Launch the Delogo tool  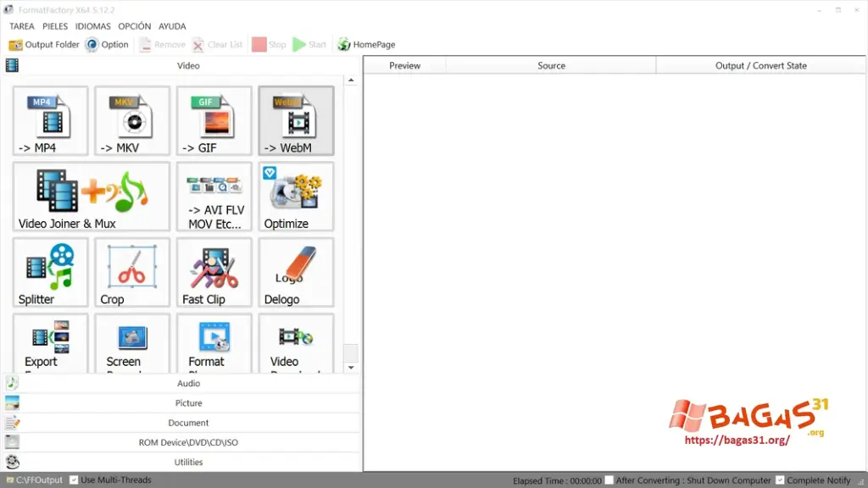point(295,271)
